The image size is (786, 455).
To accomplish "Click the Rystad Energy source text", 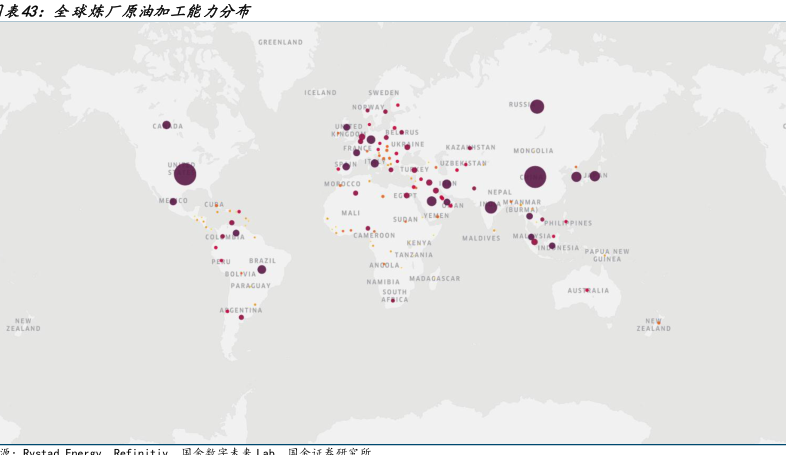I will [62, 451].
